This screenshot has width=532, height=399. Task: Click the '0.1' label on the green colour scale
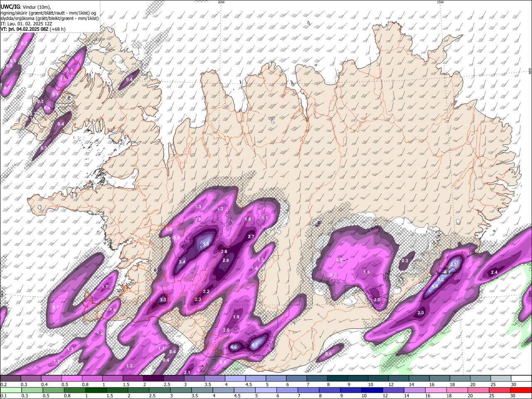click(3, 396)
